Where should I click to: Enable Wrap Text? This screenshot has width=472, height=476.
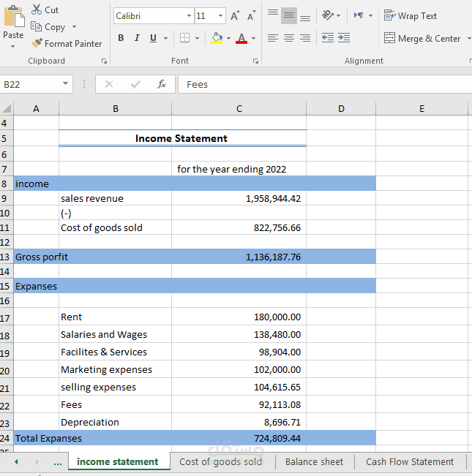click(x=411, y=15)
